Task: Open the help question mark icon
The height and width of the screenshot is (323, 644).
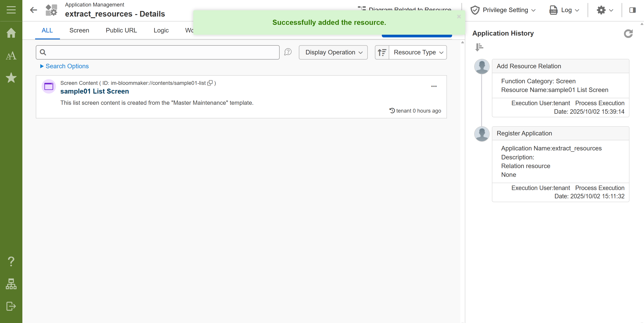Action: click(11, 261)
